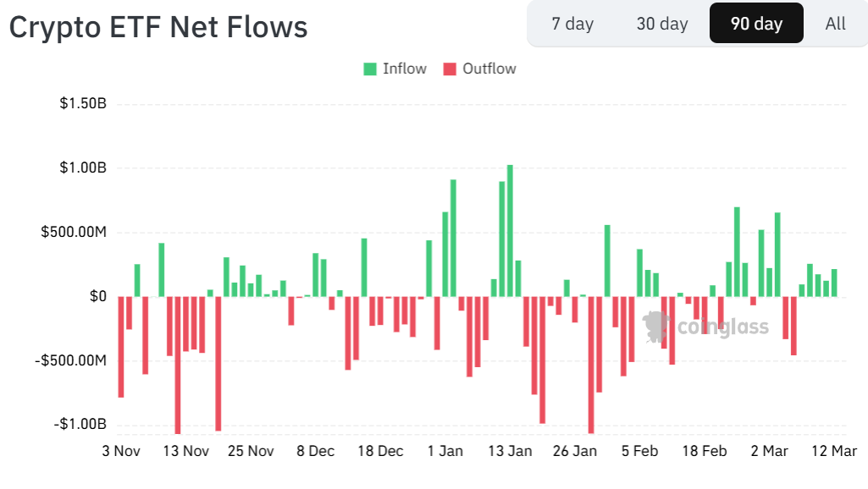Click the highlighted 90 day button
Viewport: 868px width, 489px height.
tap(755, 23)
